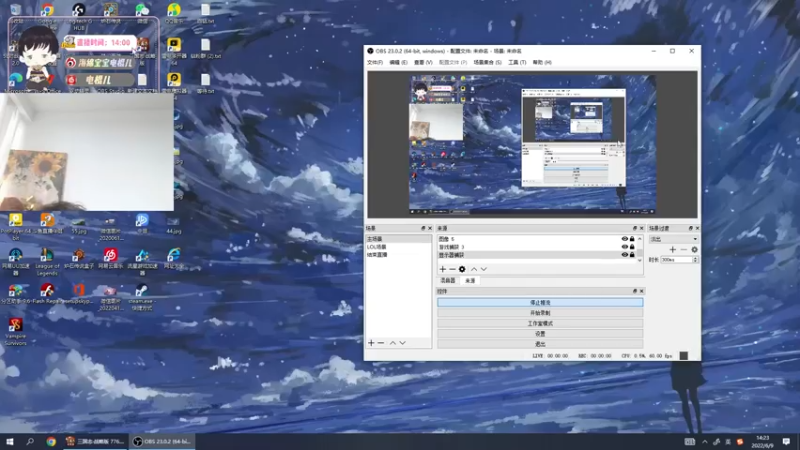Screen dimensions: 800x450
Task: Select 主场景 in Scenes list
Action: pos(398,239)
